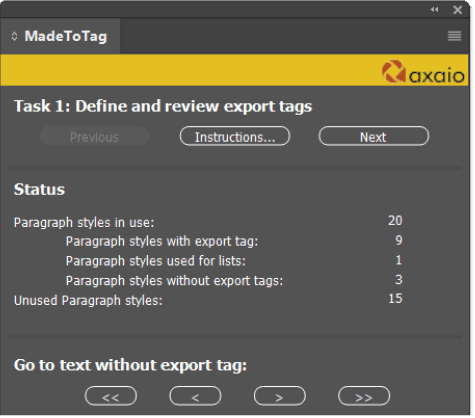Click 'Go to text without export tag:' heading

[130, 365]
